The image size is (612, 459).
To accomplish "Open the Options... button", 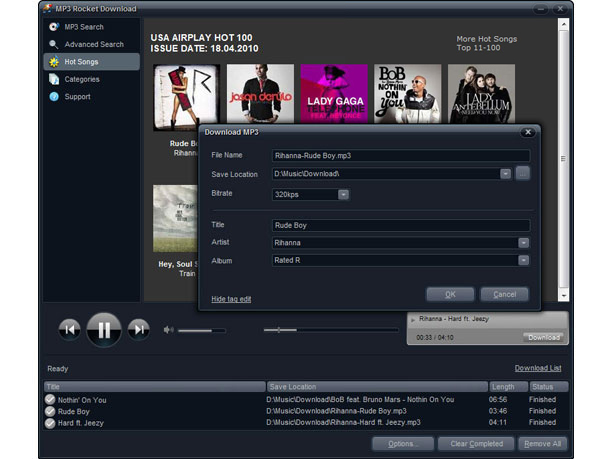I will pyautogui.click(x=403, y=444).
